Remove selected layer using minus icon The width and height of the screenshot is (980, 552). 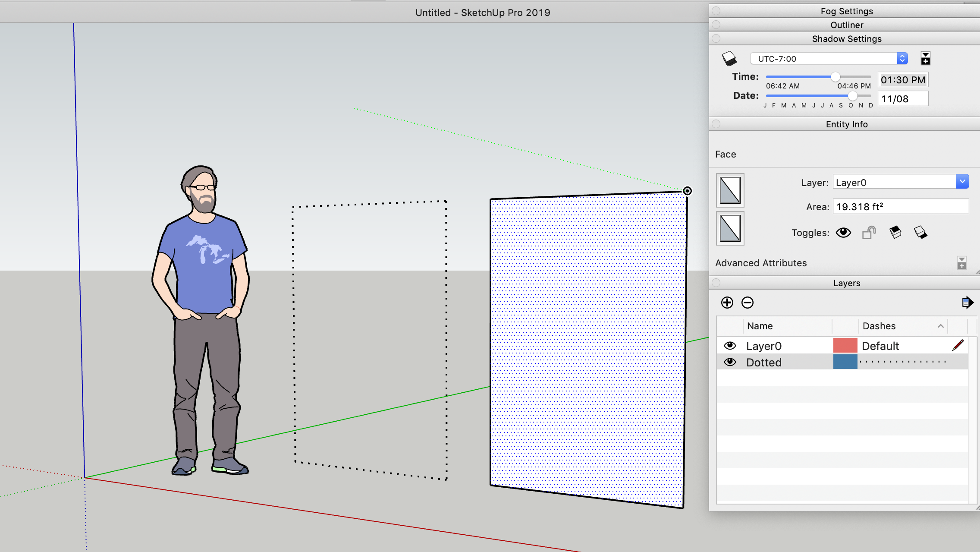748,303
